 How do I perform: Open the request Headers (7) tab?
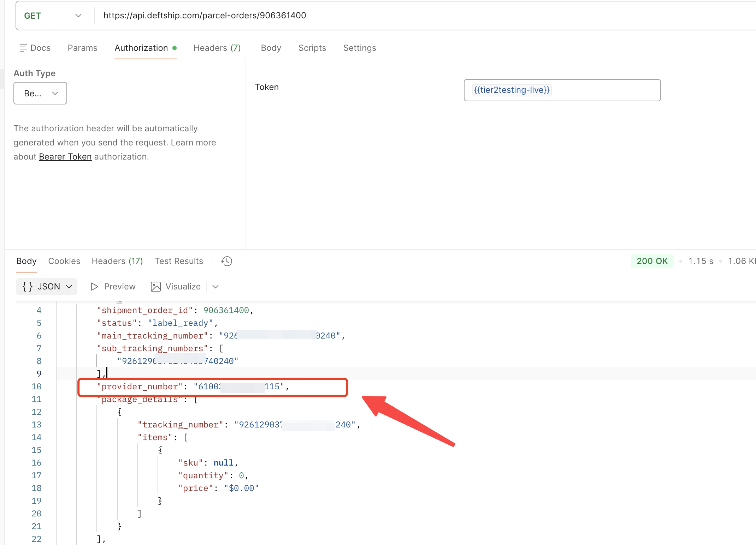point(217,48)
